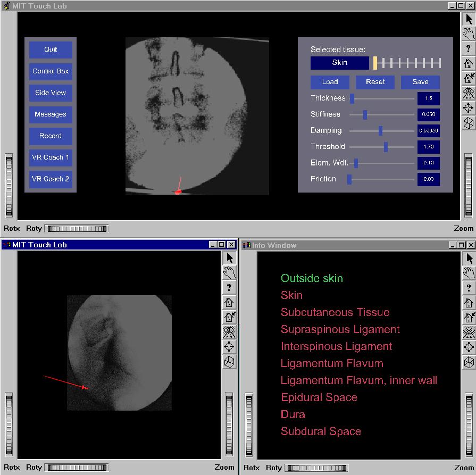Click the seek crosshair icon in Info Window
The height and width of the screenshot is (475, 476).
tap(469, 347)
